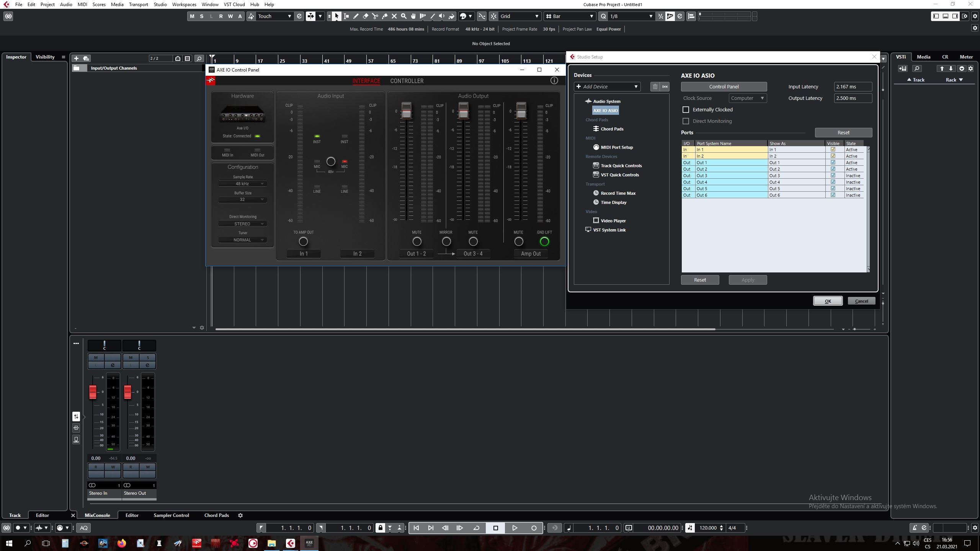Viewport: 980px width, 551px height.
Task: Toggle the TO AMP OUT knob for In 1
Action: point(303,241)
